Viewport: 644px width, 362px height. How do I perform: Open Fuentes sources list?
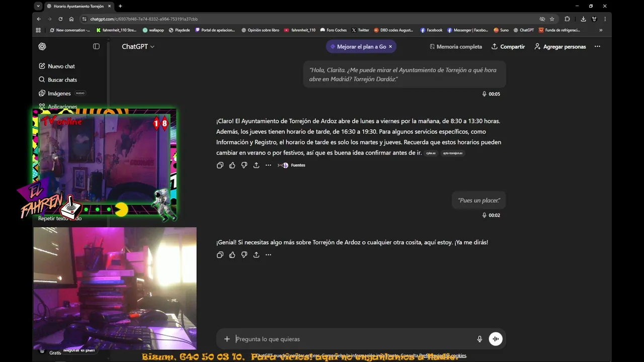[x=291, y=165]
